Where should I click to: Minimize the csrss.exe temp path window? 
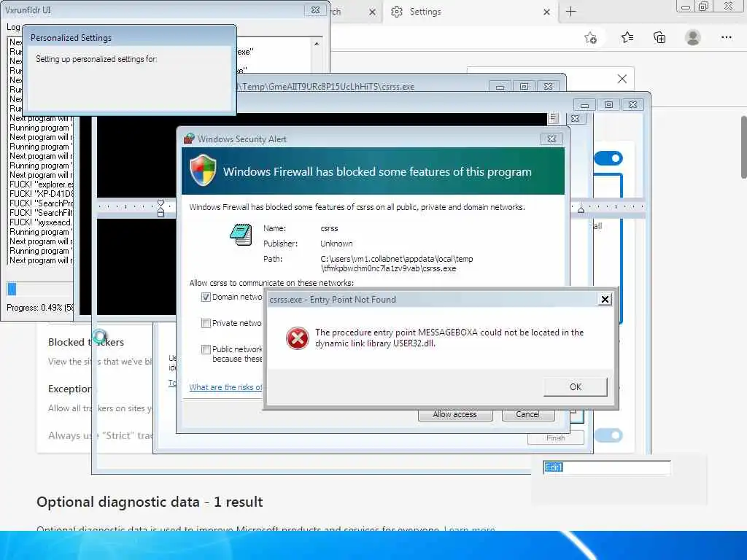pyautogui.click(x=500, y=87)
